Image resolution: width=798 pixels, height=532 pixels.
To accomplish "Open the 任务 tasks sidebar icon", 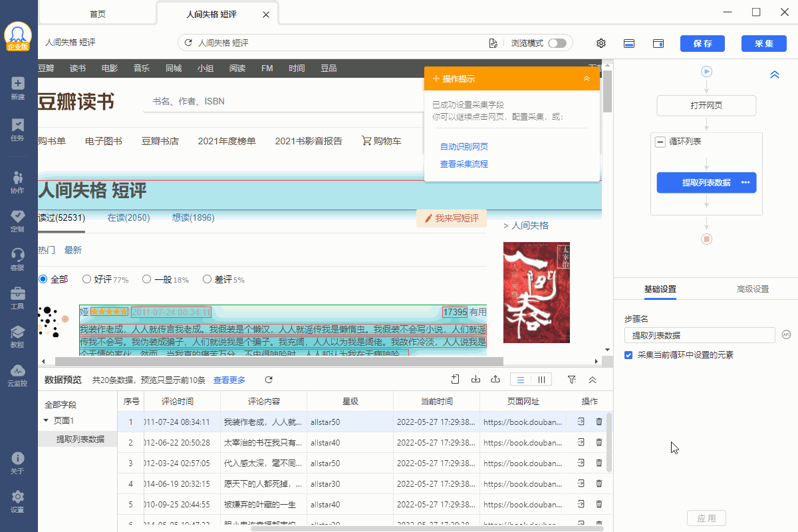I will click(18, 130).
